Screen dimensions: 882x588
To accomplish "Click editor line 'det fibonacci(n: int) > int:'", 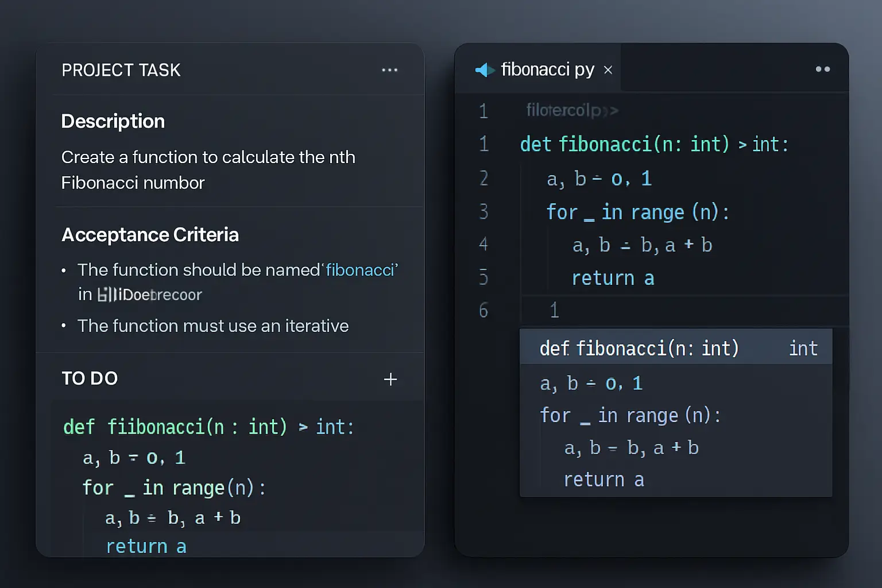I will coord(655,144).
